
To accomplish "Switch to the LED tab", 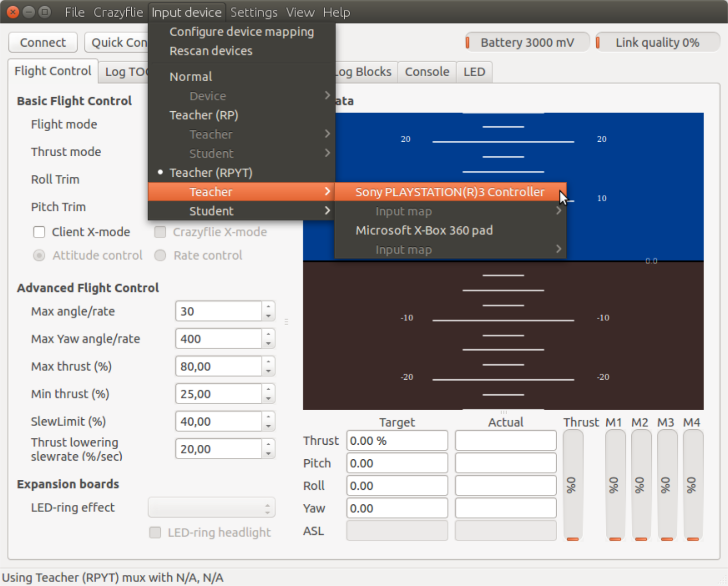I will coord(474,72).
